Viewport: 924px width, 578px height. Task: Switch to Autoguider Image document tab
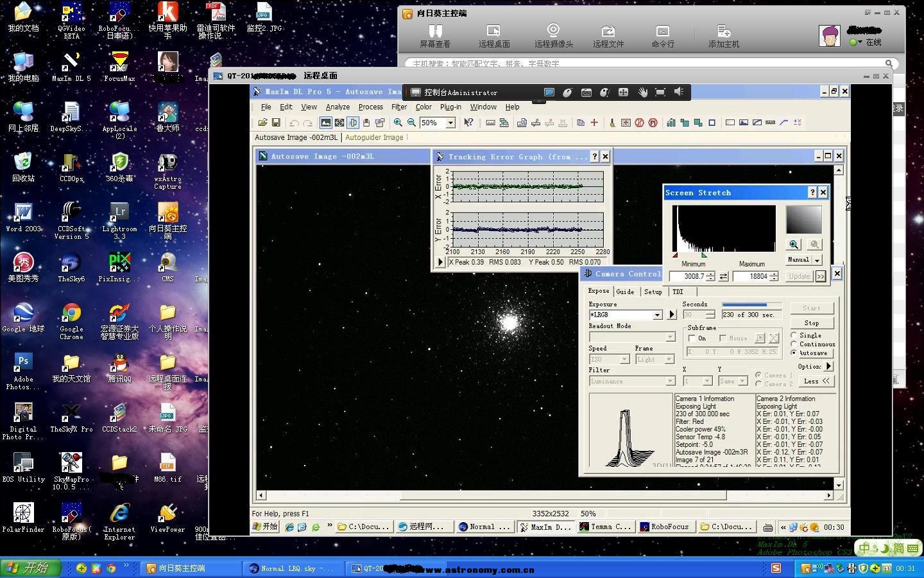pos(374,137)
